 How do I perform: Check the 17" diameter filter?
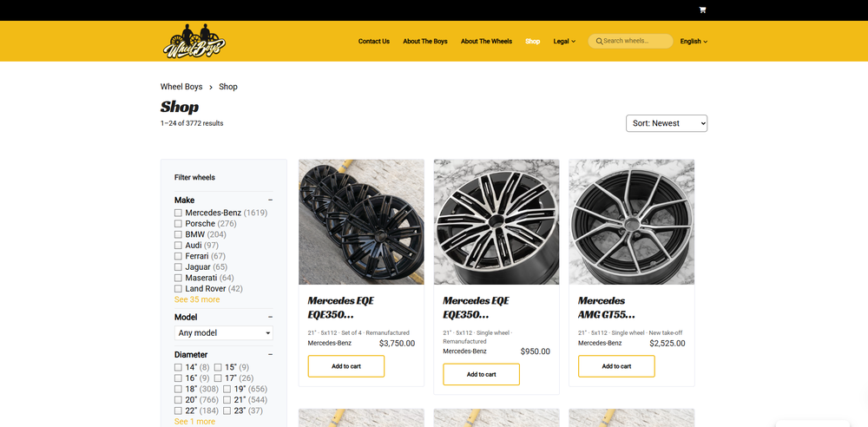(x=218, y=378)
